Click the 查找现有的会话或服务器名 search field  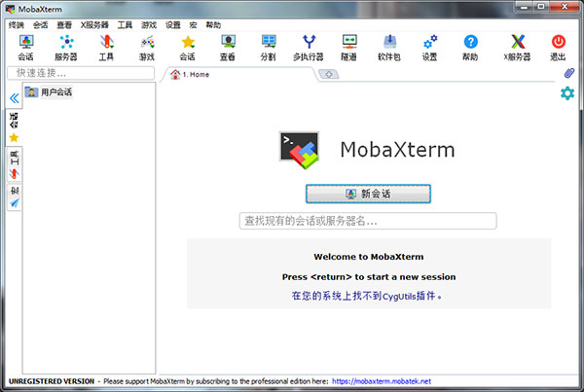(x=368, y=221)
